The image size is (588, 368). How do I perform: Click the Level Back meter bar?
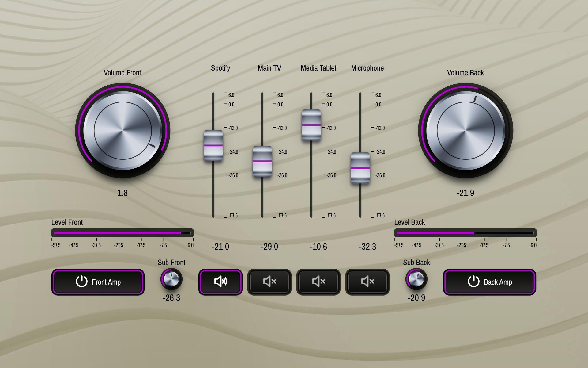[x=466, y=233]
